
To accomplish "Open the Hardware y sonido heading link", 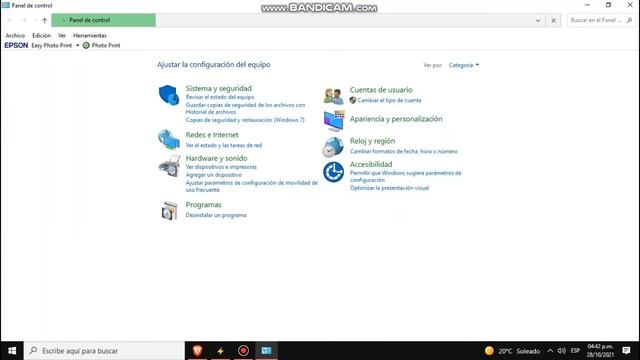I will (x=216, y=158).
